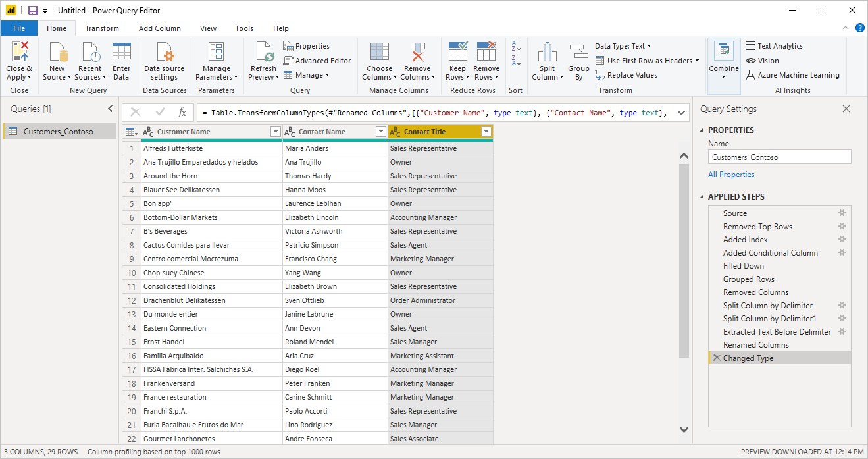Image resolution: width=868 pixels, height=459 pixels.
Task: Click inside the formula bar text
Action: (x=434, y=113)
